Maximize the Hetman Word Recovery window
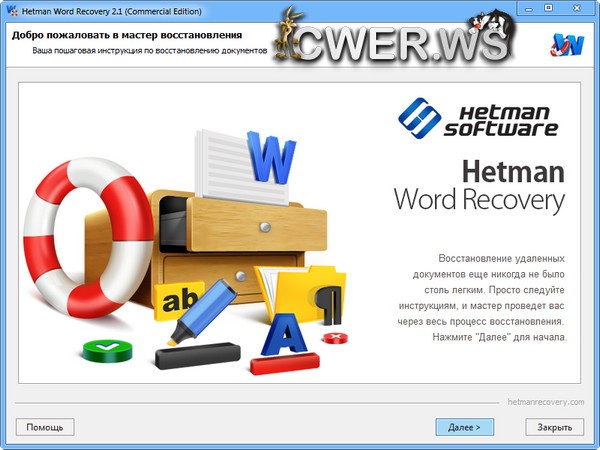Viewport: 600px width, 450px height. tap(548, 9)
